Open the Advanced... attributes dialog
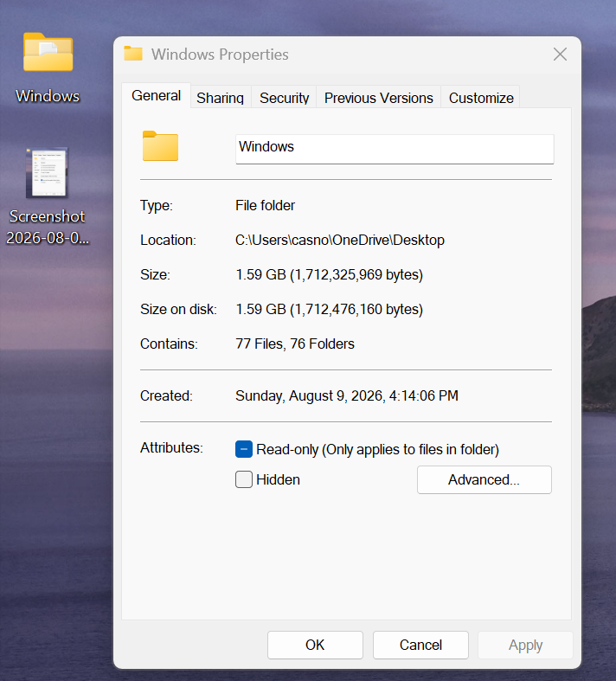The height and width of the screenshot is (681, 616). (x=484, y=479)
